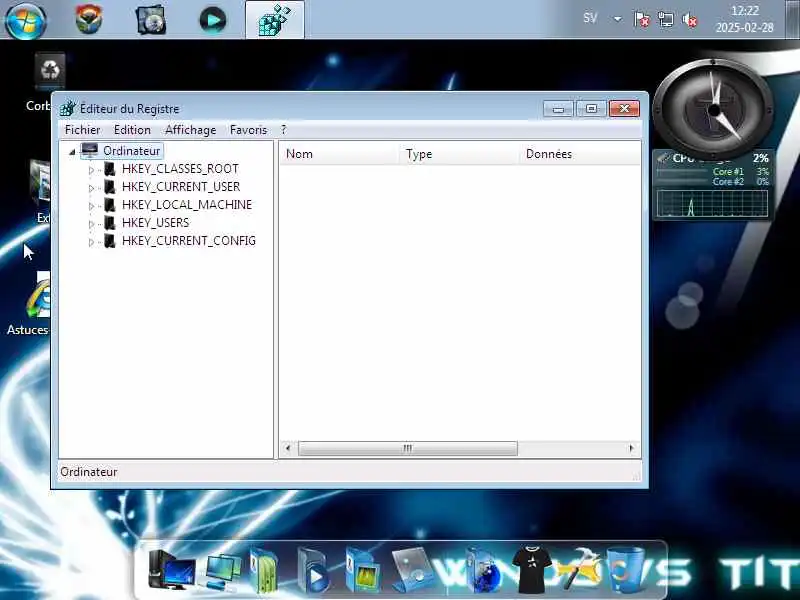Open the computer icon in dock
This screenshot has width=800, height=600.
click(172, 569)
